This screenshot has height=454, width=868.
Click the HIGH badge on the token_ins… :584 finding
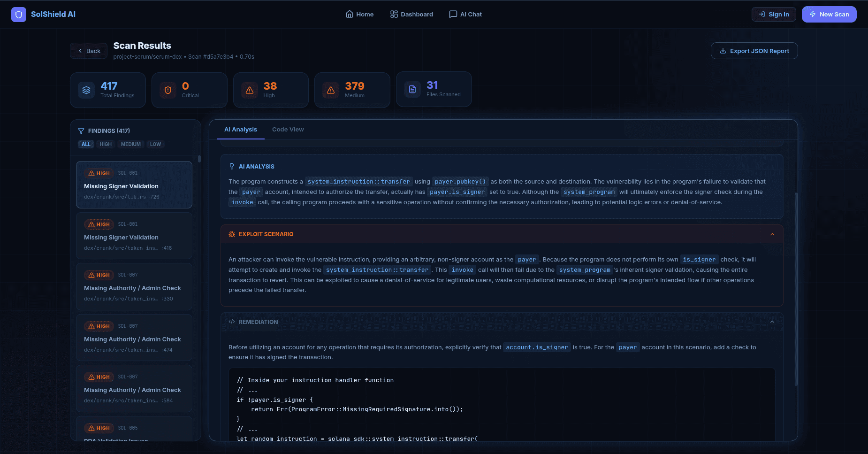pos(99,377)
